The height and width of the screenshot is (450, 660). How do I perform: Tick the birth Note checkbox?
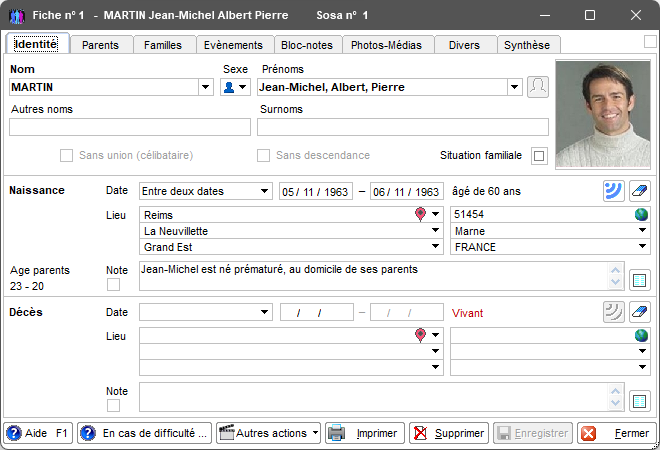click(x=113, y=285)
